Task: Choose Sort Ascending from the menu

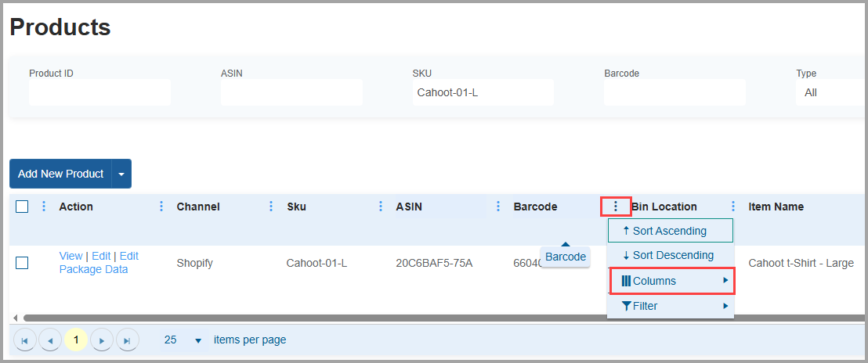Action: click(671, 231)
